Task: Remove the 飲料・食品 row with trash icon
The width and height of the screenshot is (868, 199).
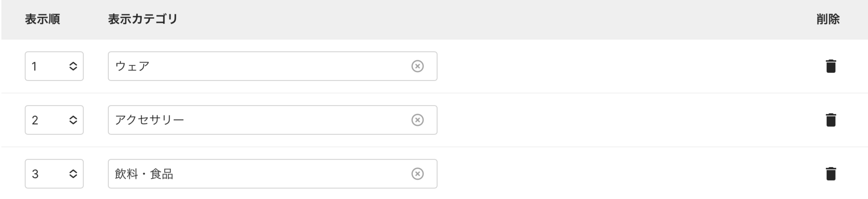Action: coord(831,174)
